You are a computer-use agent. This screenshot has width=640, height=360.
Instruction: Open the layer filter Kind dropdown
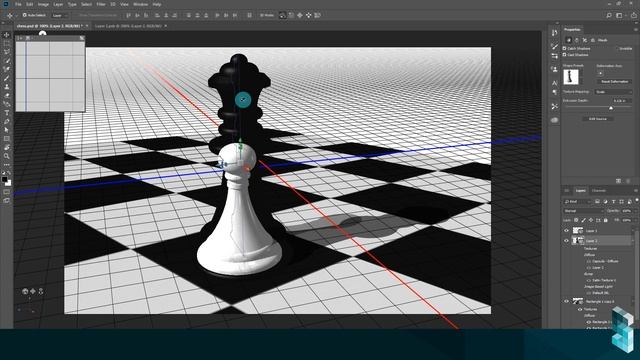pyautogui.click(x=577, y=202)
